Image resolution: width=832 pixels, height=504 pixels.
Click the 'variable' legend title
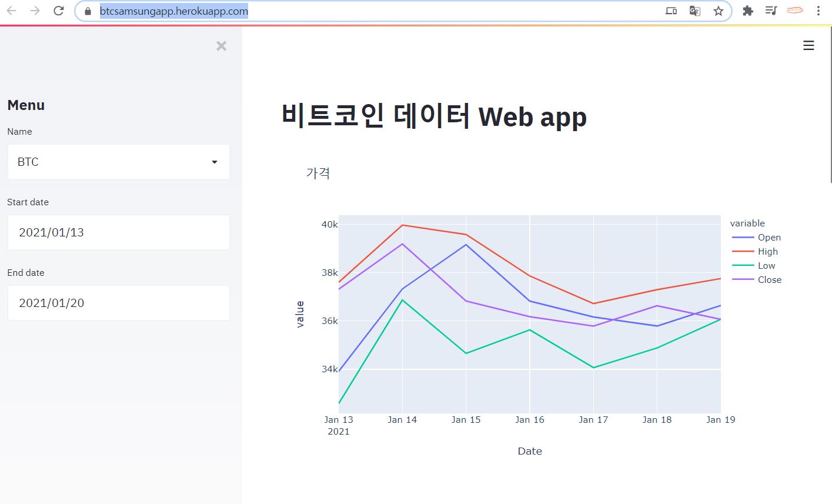[747, 223]
